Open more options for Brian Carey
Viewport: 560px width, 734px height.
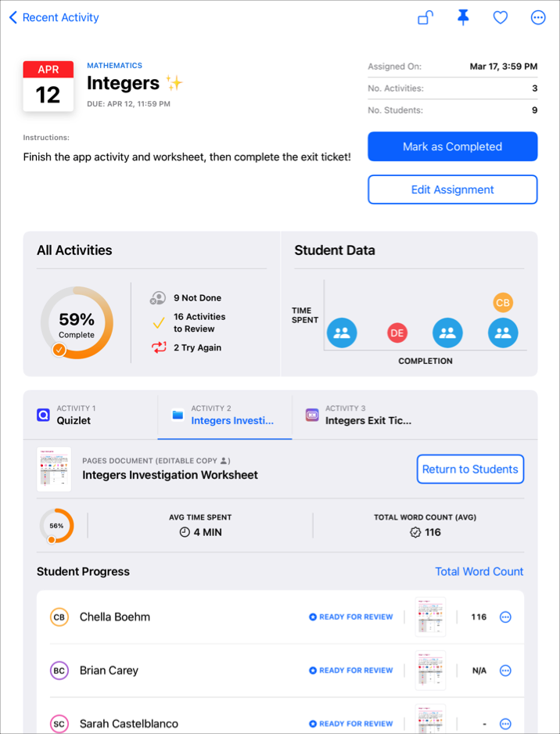pos(505,670)
